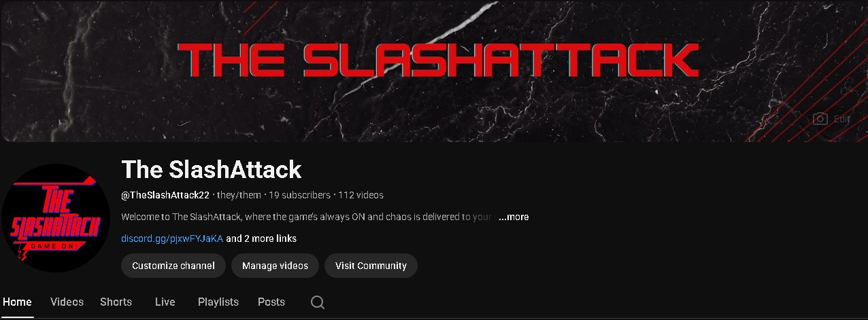The width and height of the screenshot is (868, 320).
Task: Expand the description with …more
Action: [x=514, y=217]
